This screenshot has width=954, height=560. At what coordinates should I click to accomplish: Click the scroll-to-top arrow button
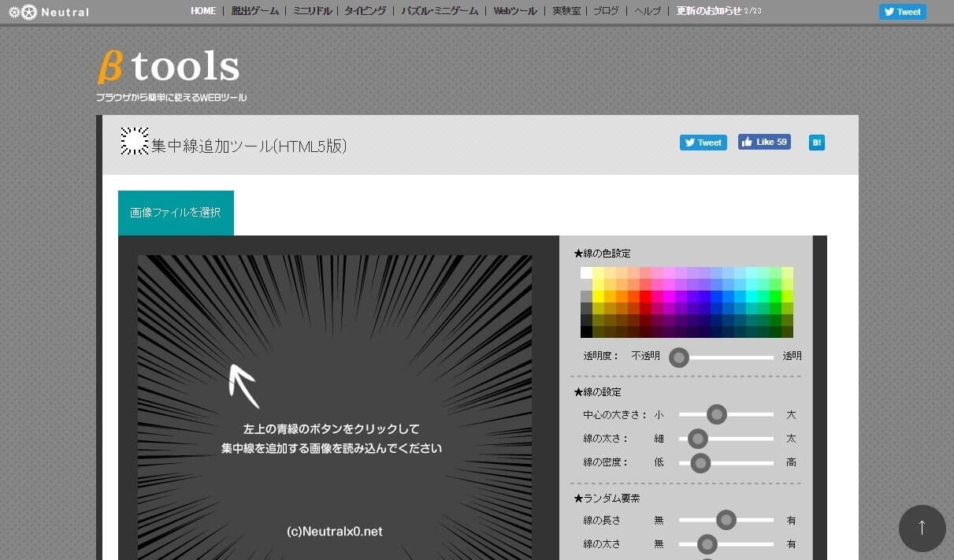(x=922, y=528)
